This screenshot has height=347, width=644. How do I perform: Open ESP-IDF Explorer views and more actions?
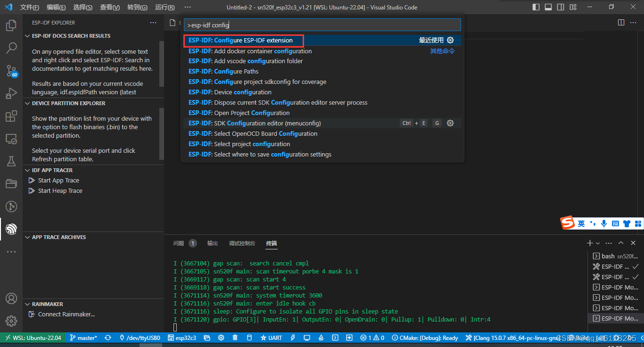153,23
